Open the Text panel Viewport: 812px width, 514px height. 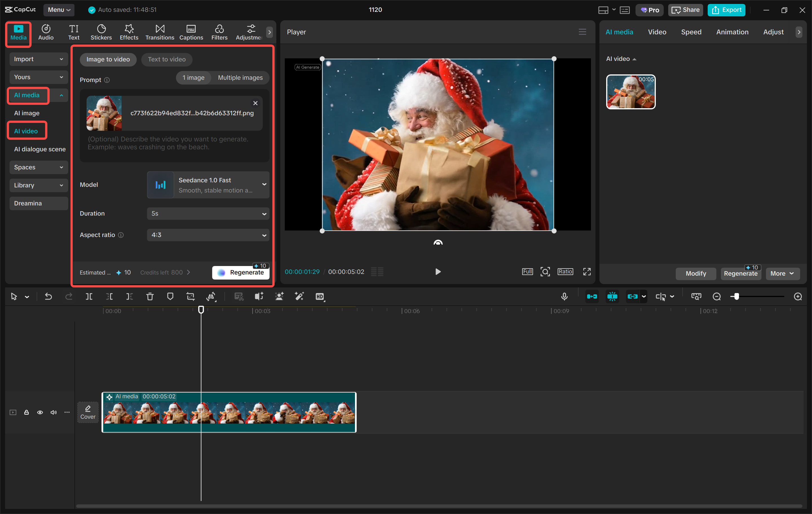[74, 32]
